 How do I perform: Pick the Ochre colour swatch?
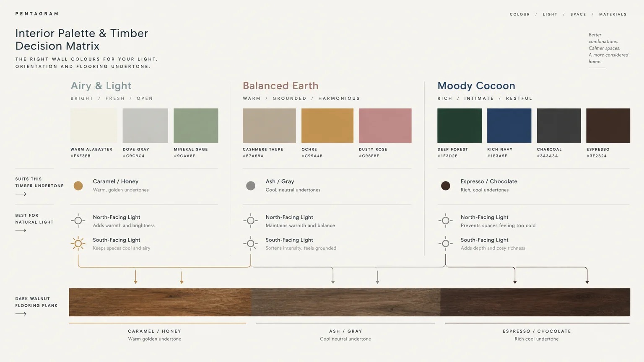(x=327, y=126)
